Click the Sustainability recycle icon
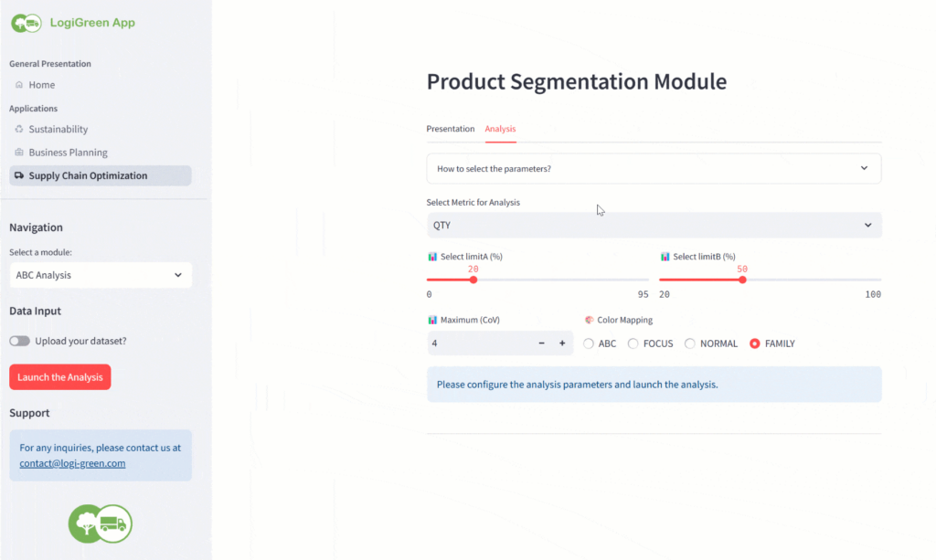 coord(19,130)
